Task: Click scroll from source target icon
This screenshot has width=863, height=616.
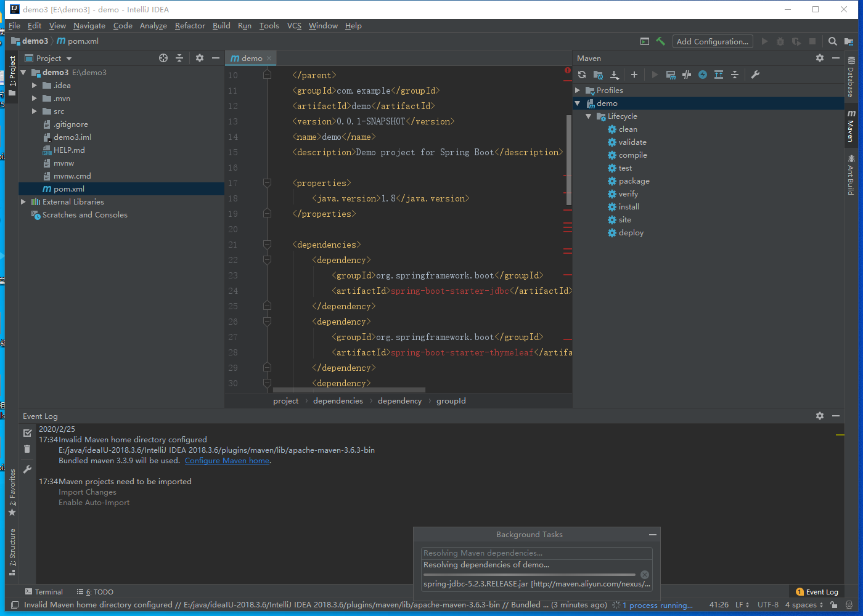Action: 163,58
